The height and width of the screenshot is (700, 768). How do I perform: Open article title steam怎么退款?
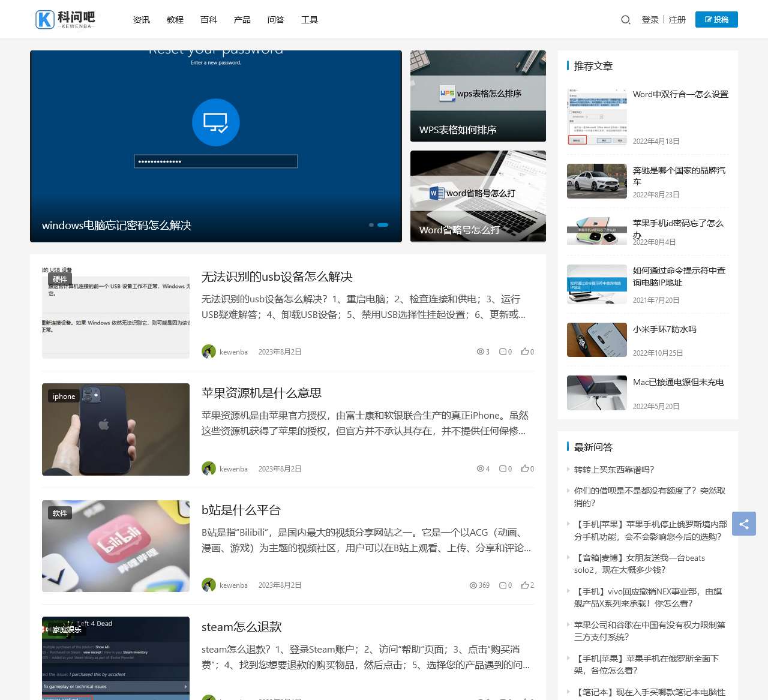242,627
